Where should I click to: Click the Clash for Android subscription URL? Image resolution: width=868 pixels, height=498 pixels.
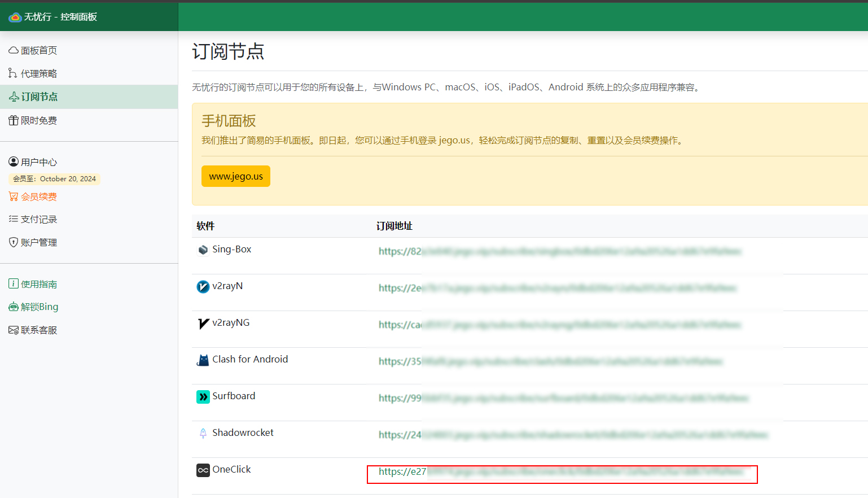click(x=551, y=361)
